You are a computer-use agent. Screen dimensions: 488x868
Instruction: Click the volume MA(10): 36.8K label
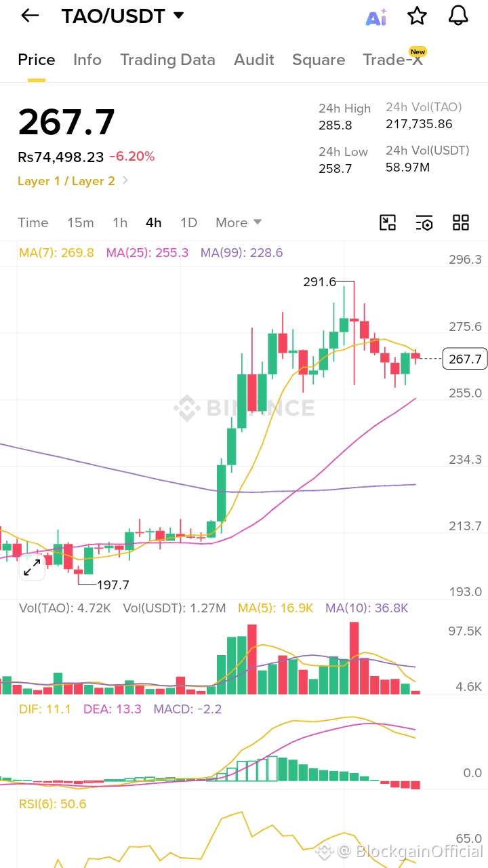367,608
